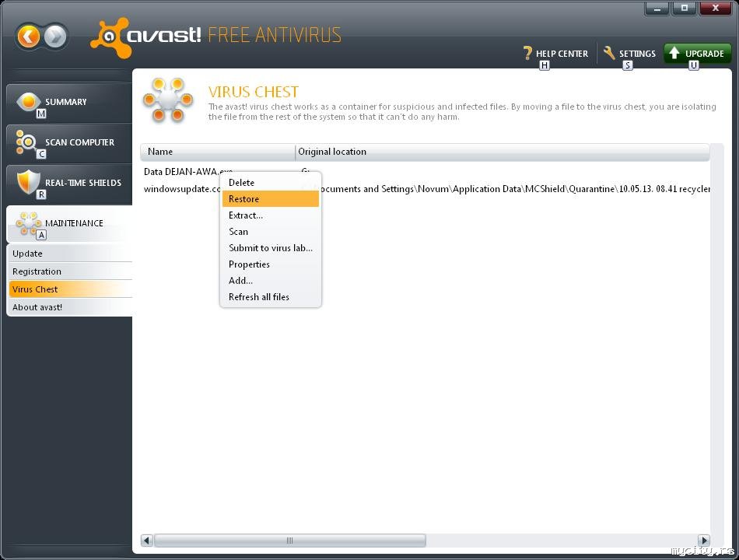Select Virus Chest in the sidebar
The image size is (739, 560).
pos(70,289)
